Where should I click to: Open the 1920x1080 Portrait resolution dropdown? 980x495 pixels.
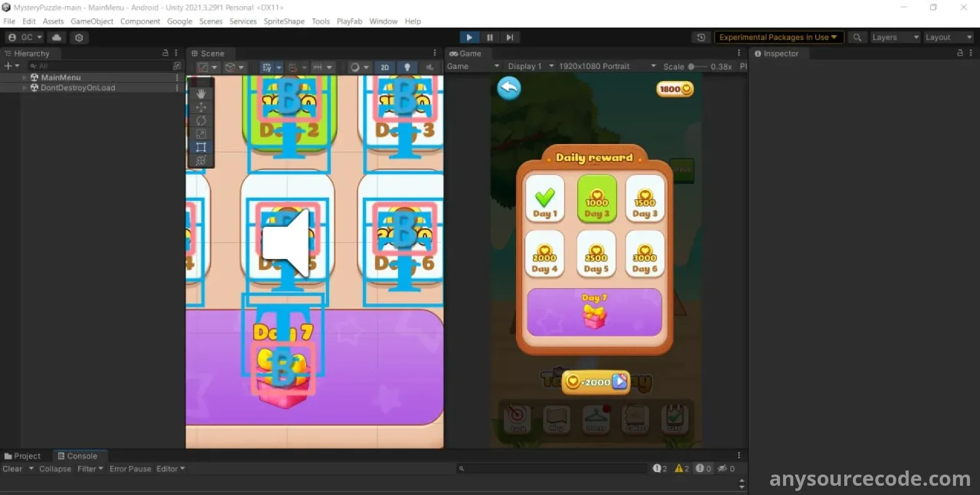coord(606,66)
